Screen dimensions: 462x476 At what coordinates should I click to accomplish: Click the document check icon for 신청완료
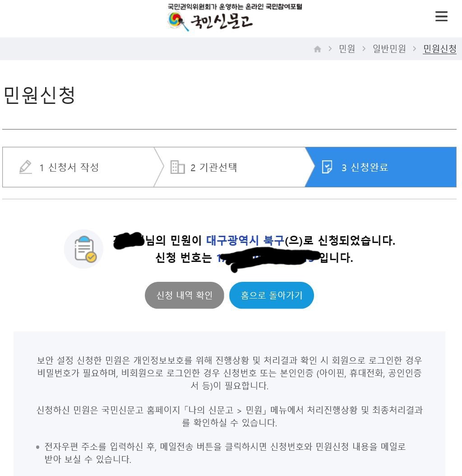coord(327,167)
